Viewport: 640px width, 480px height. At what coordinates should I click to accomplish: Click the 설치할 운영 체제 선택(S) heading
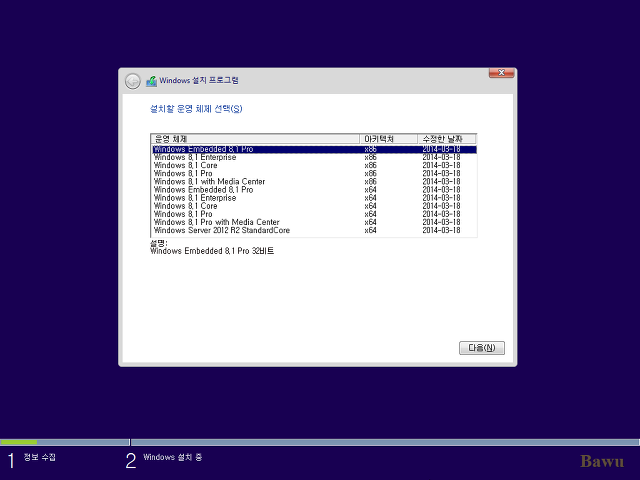click(196, 109)
